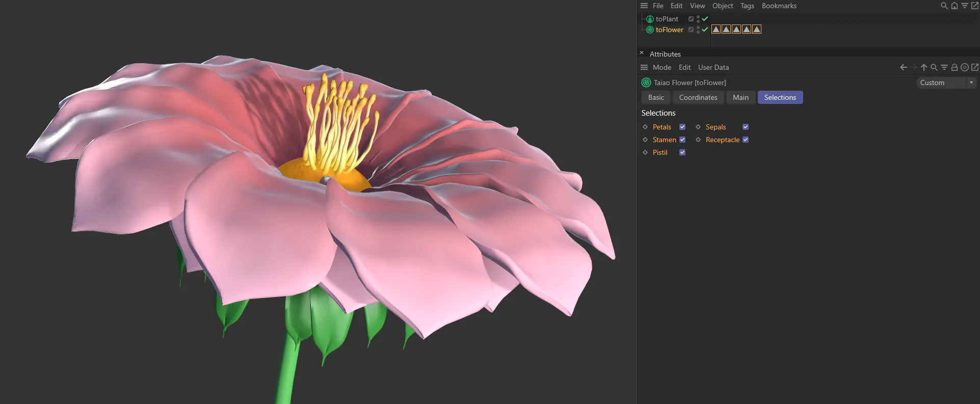
Task: Open the Object Manager View menu
Action: 697,6
